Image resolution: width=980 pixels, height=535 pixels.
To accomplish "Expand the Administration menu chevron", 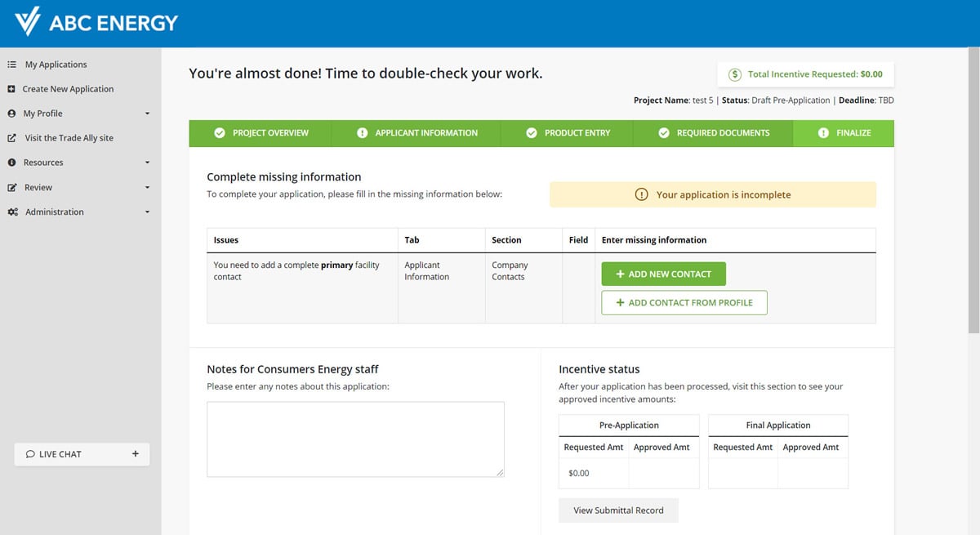I will tap(147, 212).
